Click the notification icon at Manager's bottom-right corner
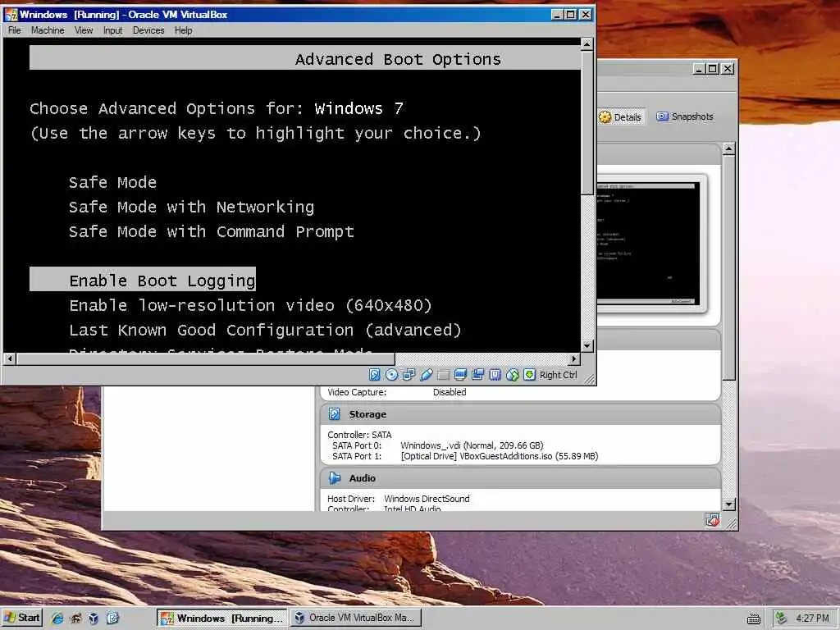The width and height of the screenshot is (840, 630). point(712,520)
